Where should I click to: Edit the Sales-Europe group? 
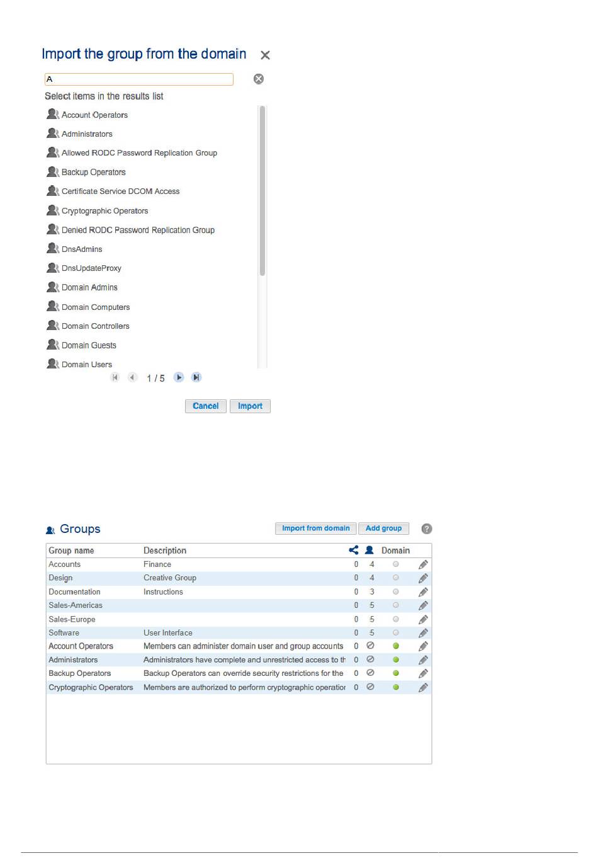point(423,619)
